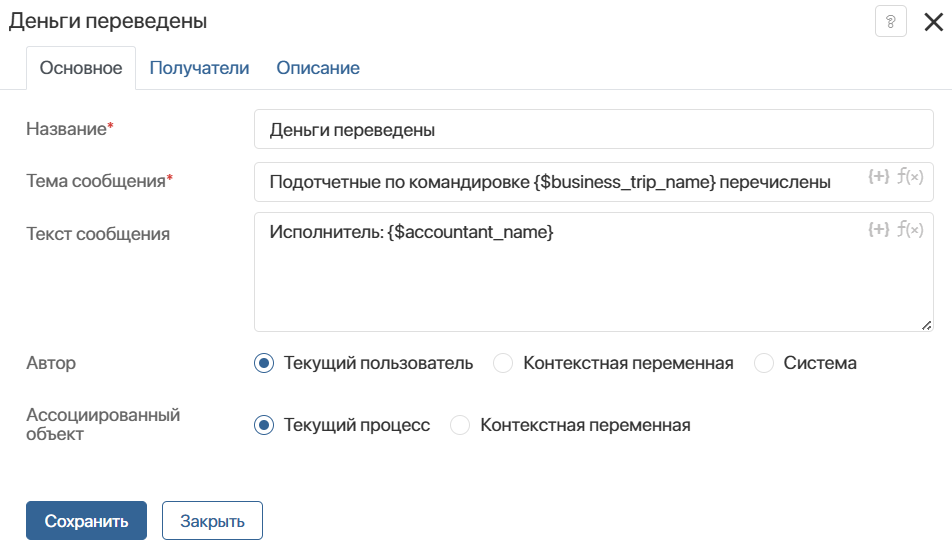This screenshot has width=952, height=546.
Task: Select Автор: Текущий пользователь radio
Action: [264, 363]
